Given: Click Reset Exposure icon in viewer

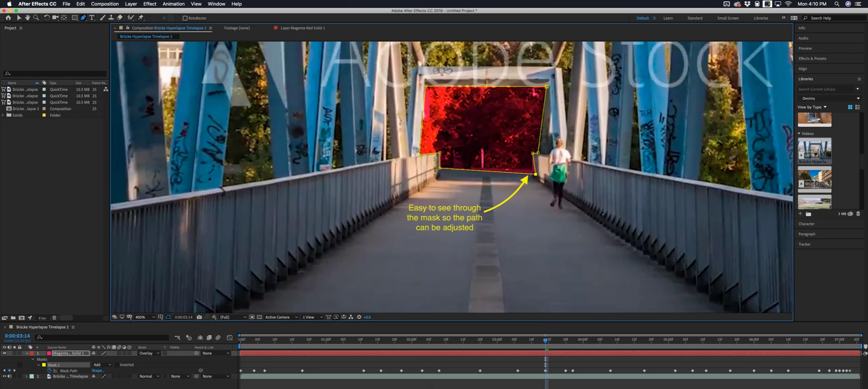Looking at the screenshot, I should (x=359, y=317).
